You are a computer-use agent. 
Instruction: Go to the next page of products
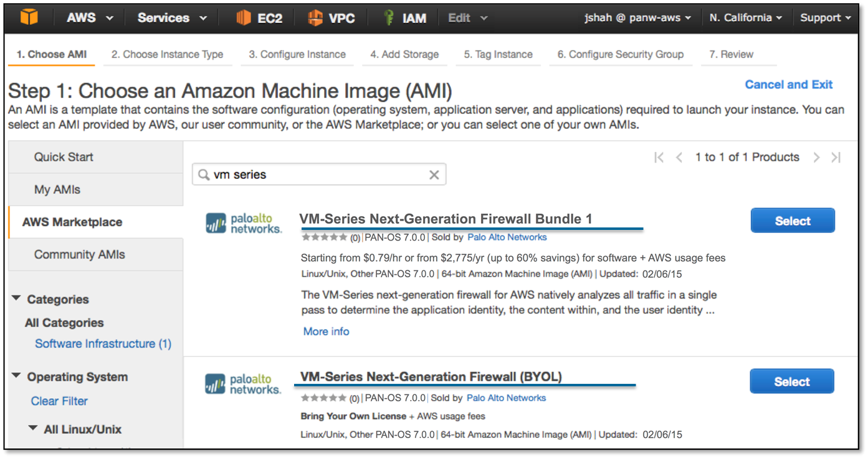(816, 158)
